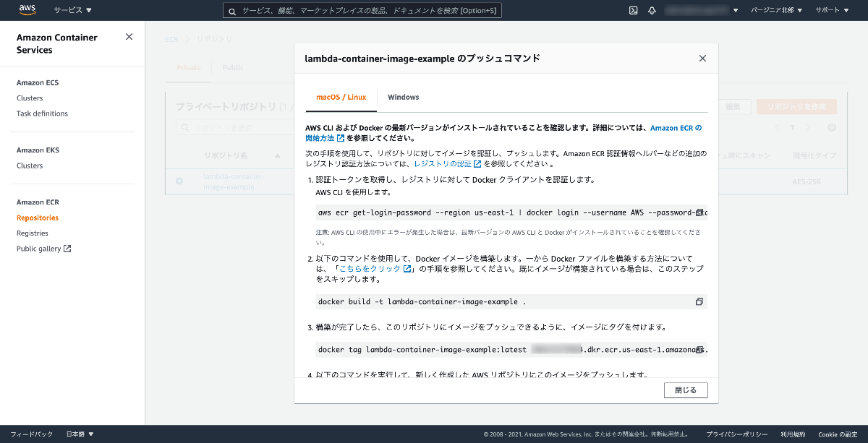This screenshot has width=868, height=443.
Task: Open table settings gear icon
Action: tap(832, 127)
